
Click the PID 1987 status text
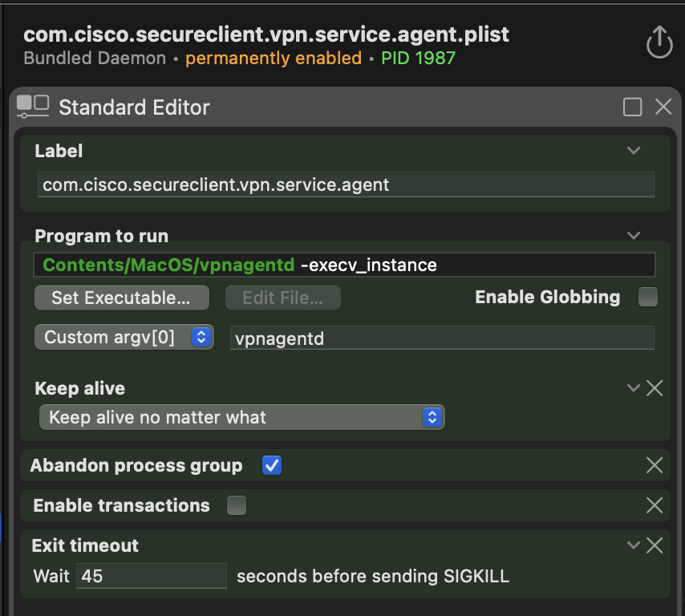tap(418, 58)
